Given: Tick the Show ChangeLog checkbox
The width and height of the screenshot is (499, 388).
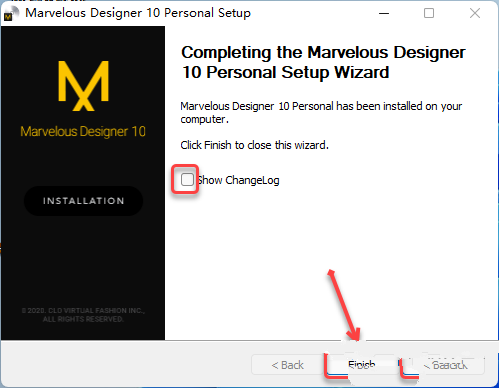Looking at the screenshot, I should [x=187, y=180].
